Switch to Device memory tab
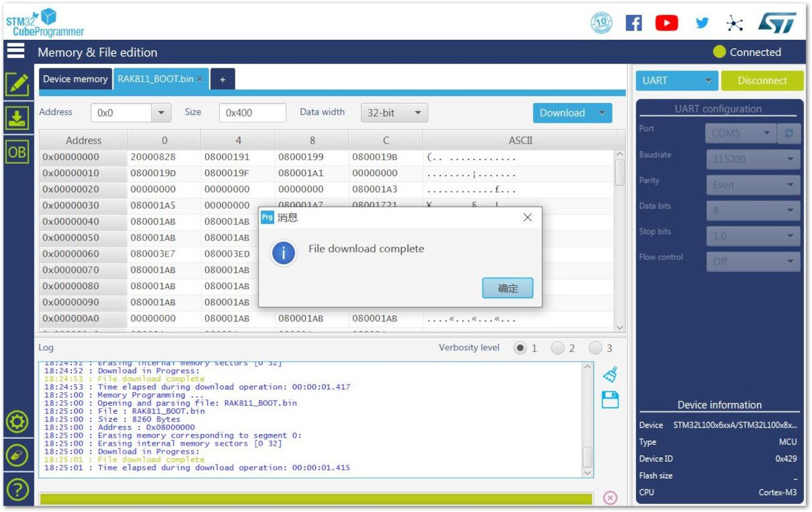This screenshot has width=812, height=512. tap(75, 79)
